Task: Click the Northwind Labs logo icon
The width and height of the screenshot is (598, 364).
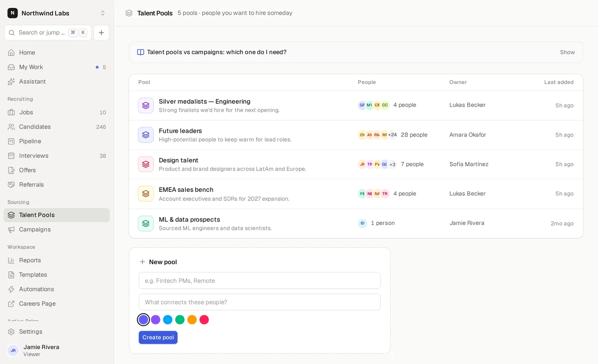Action: [13, 13]
